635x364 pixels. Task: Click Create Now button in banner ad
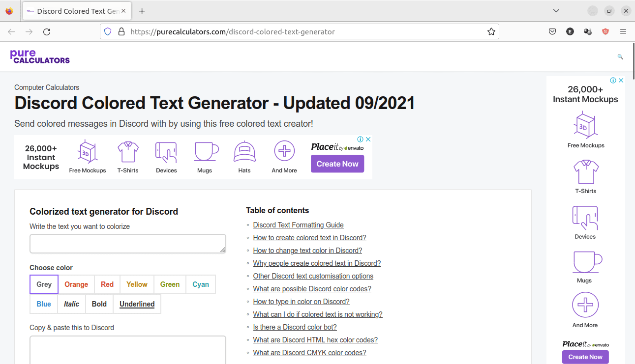pos(337,164)
